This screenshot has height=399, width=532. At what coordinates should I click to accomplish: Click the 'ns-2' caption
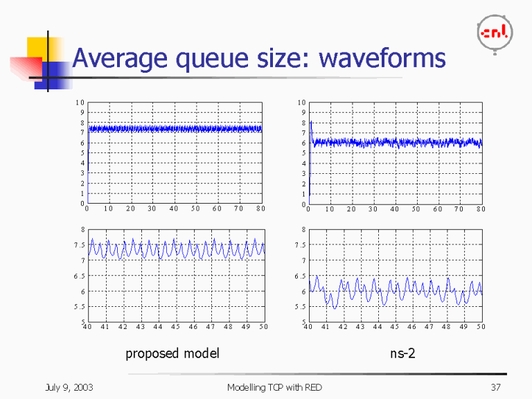point(402,353)
